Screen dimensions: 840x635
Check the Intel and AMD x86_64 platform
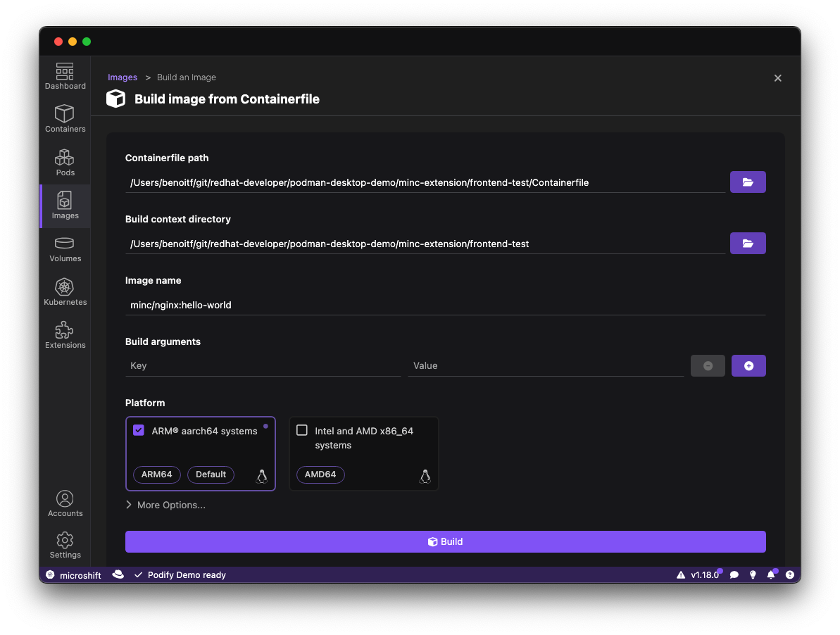(302, 431)
